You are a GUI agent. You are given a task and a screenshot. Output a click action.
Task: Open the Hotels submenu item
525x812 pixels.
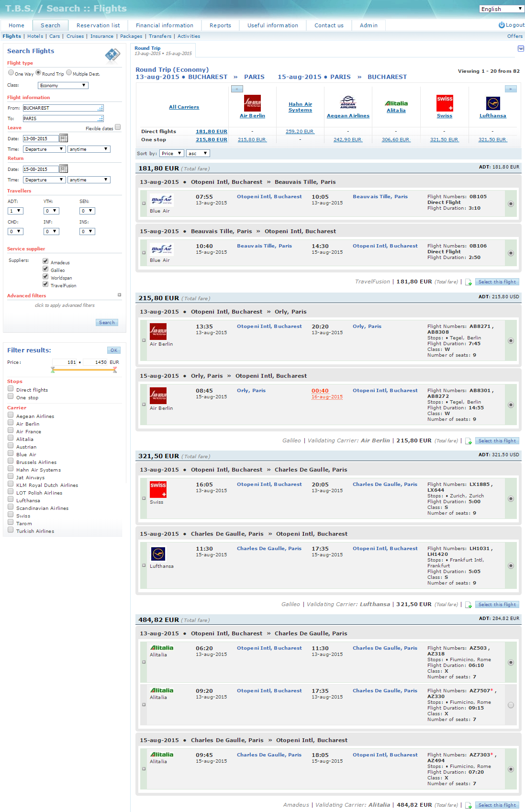coord(35,36)
